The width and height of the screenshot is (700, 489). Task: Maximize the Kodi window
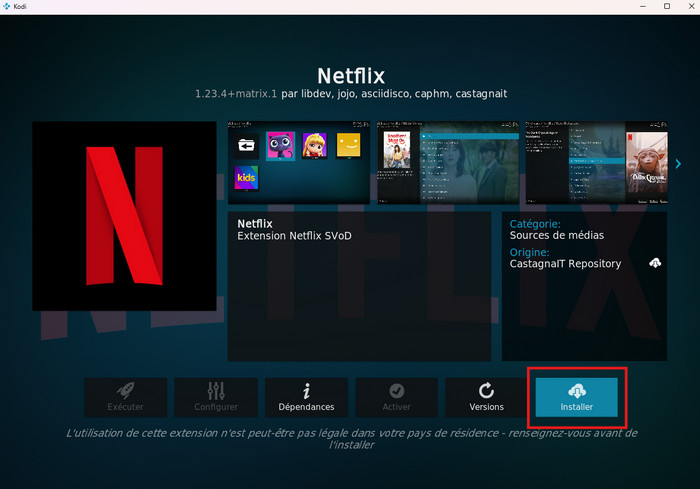pos(667,6)
